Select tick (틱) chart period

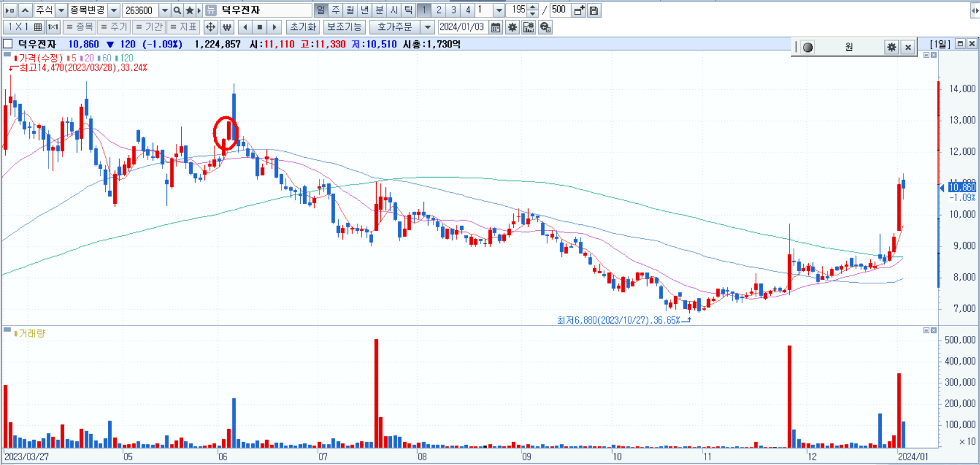pyautogui.click(x=408, y=11)
